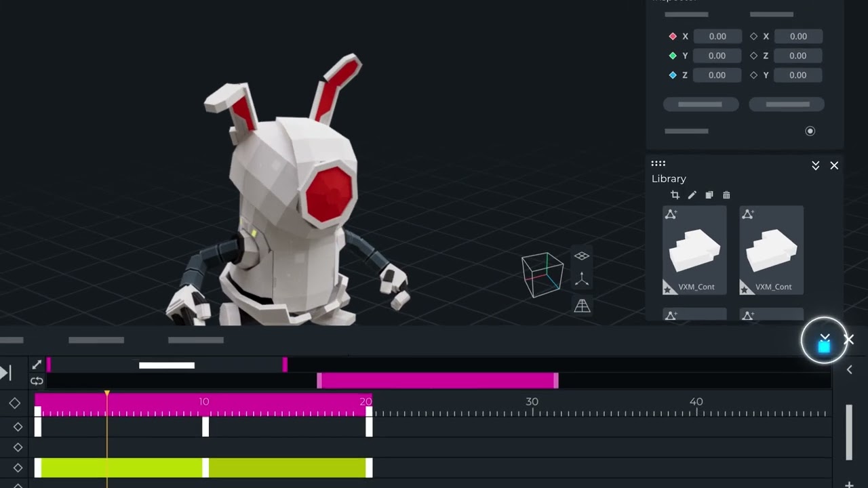Click the white keyframe at frame 10

(x=205, y=427)
